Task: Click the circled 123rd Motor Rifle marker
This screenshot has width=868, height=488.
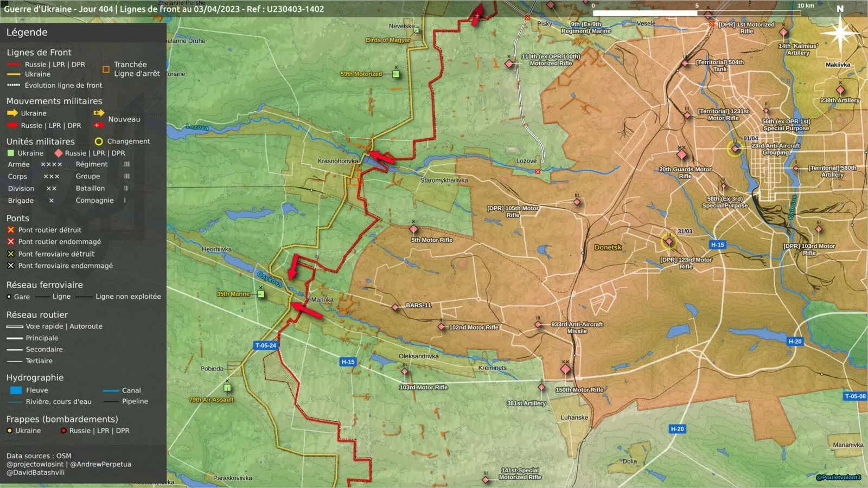Action: point(669,241)
